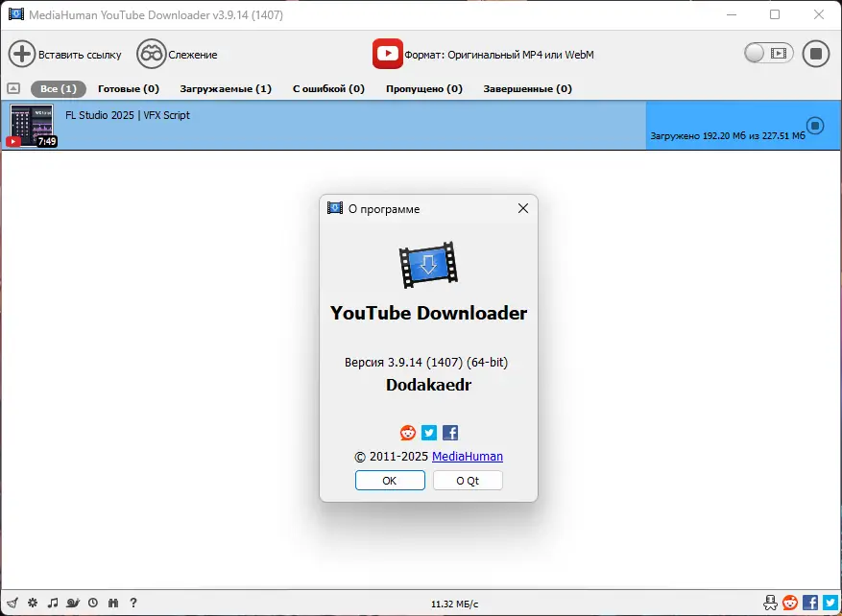Select the Версия 3.9.14 (1407) (64-bit) text

(x=426, y=362)
